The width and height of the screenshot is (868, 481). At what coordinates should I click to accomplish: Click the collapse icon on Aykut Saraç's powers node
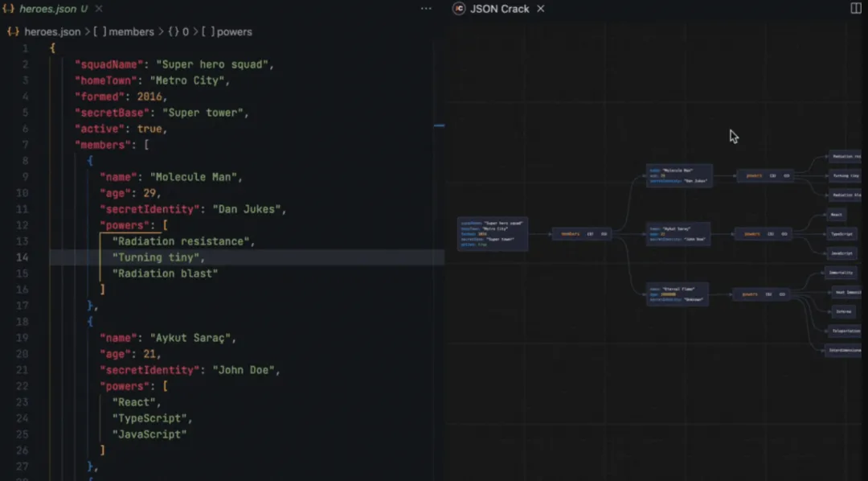tap(784, 234)
